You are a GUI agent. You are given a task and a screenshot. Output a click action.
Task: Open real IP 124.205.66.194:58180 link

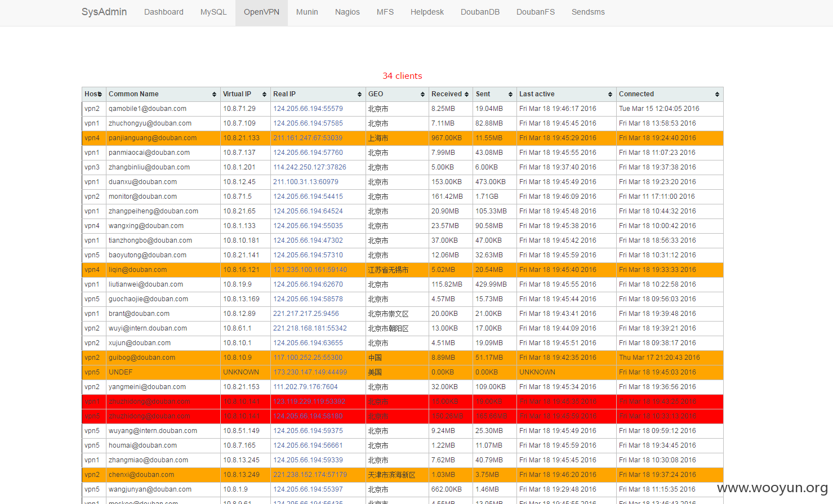[308, 416]
